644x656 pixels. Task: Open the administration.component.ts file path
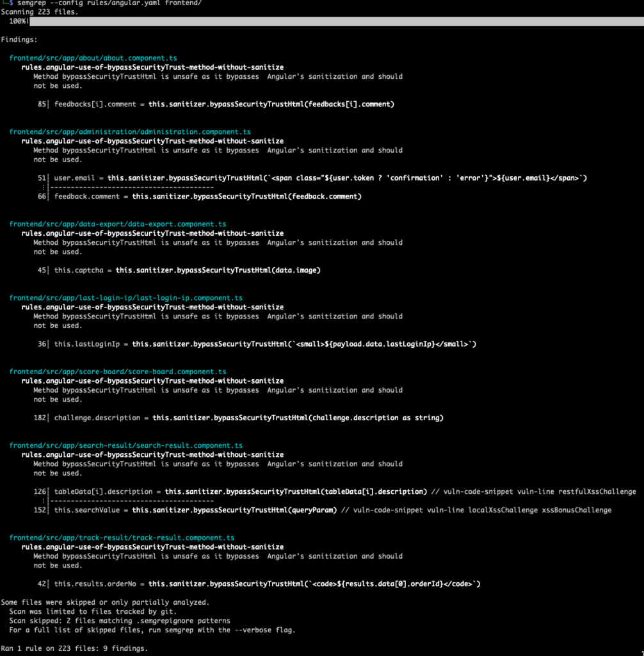130,132
